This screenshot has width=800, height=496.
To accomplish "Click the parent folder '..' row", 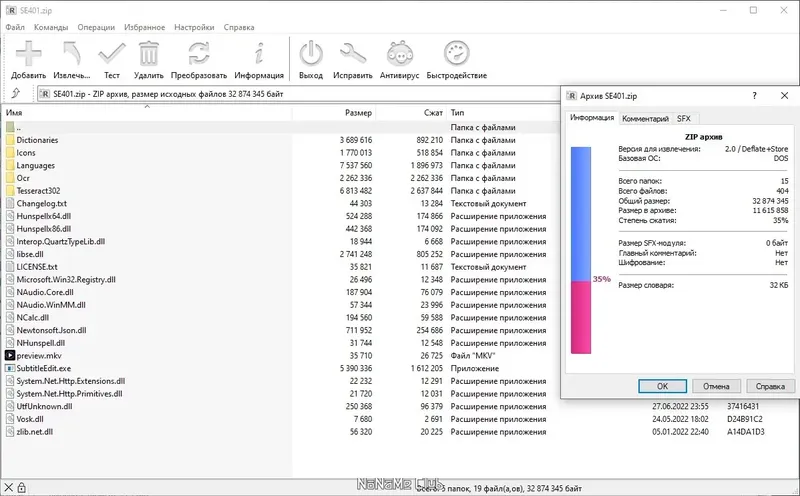I will (281, 127).
